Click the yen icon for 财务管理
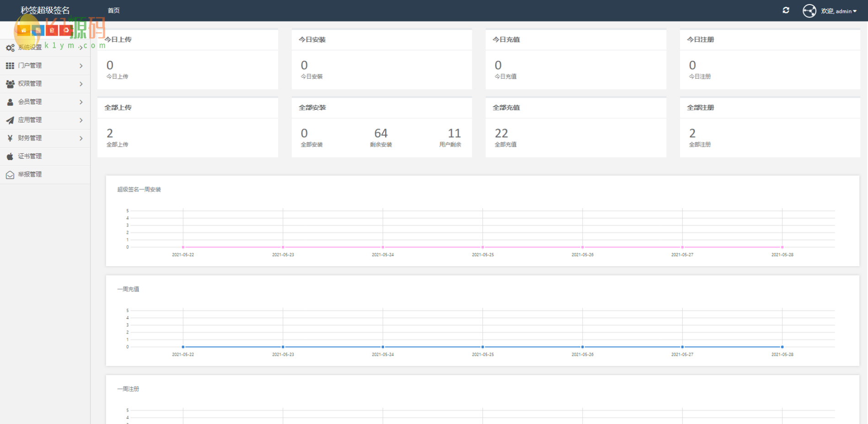Screen dimensions: 868x424 click(10, 138)
